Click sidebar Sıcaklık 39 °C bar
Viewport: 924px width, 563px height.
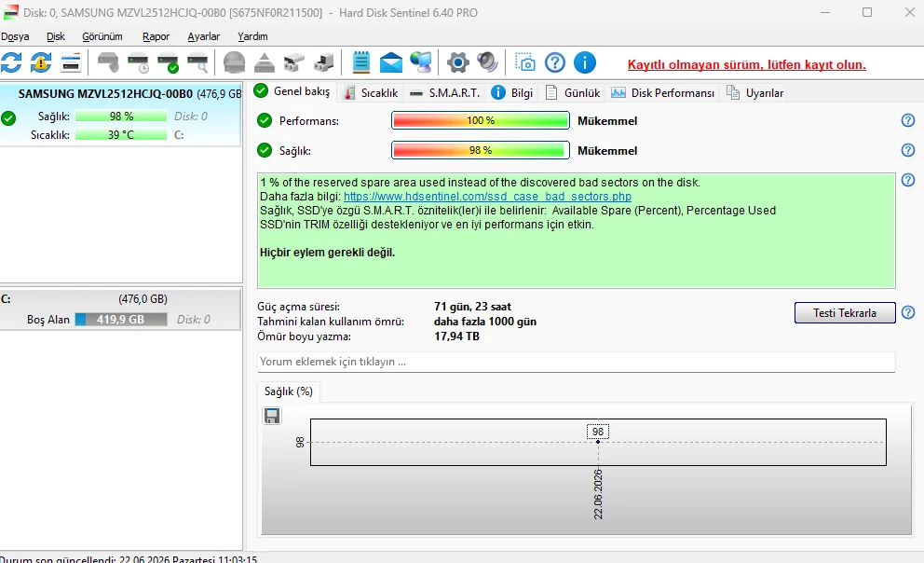click(x=121, y=135)
